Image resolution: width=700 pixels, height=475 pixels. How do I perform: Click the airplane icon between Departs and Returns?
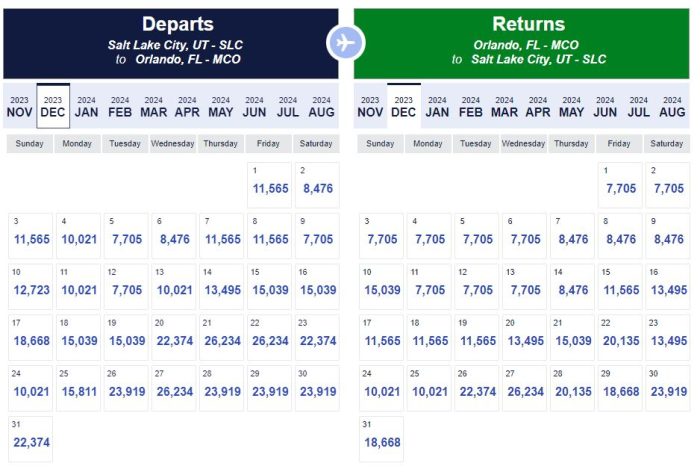pyautogui.click(x=346, y=43)
